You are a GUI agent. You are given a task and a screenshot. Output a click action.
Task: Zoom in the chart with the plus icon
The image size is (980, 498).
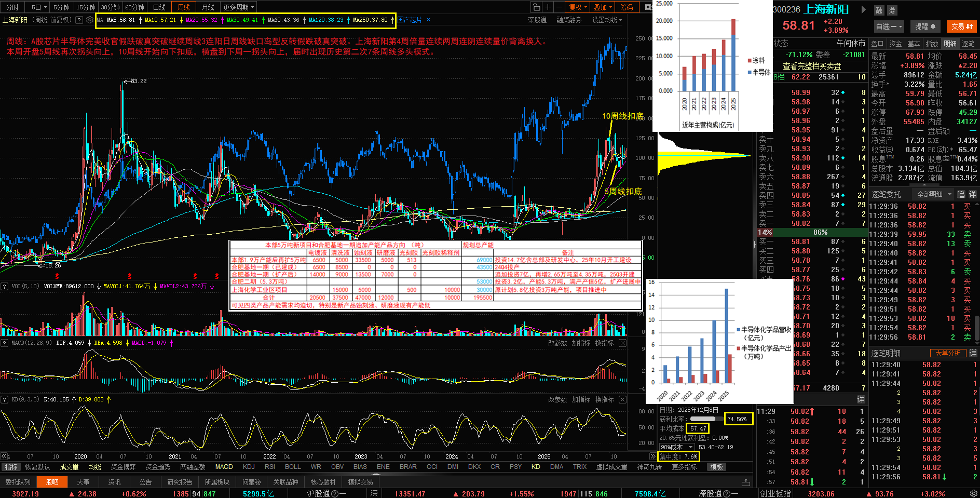point(548,7)
